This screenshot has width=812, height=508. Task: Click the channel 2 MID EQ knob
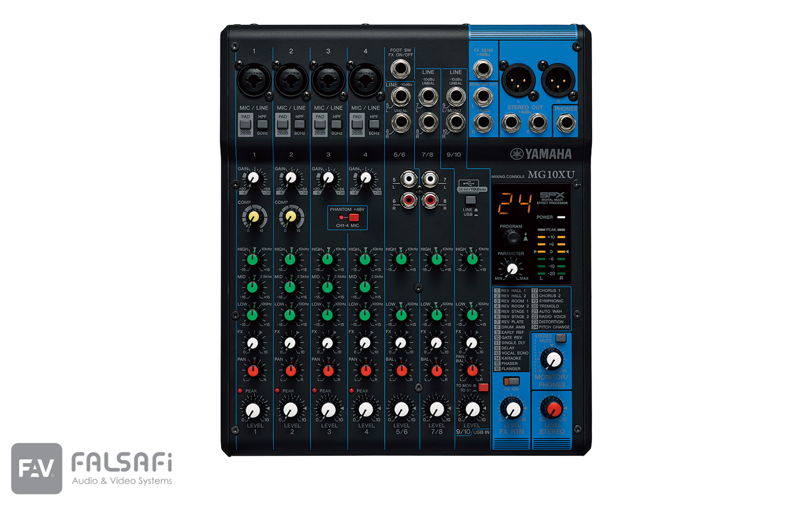pos(290,287)
